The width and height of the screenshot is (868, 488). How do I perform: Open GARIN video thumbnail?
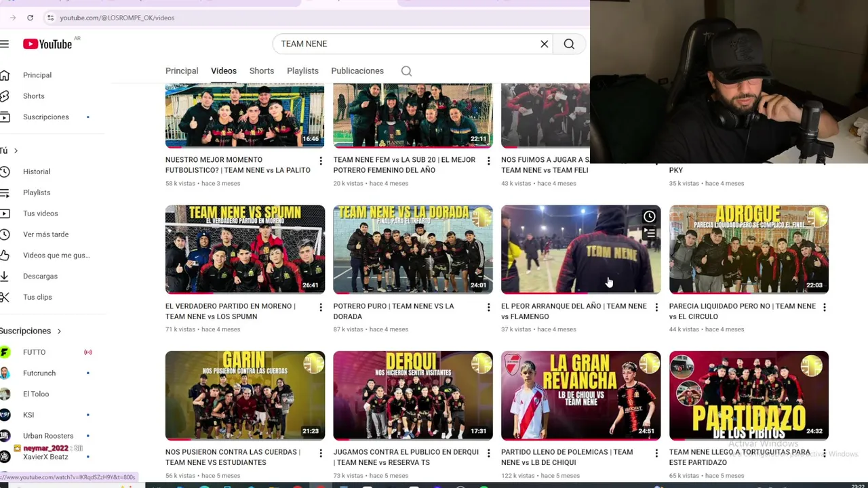click(x=245, y=396)
